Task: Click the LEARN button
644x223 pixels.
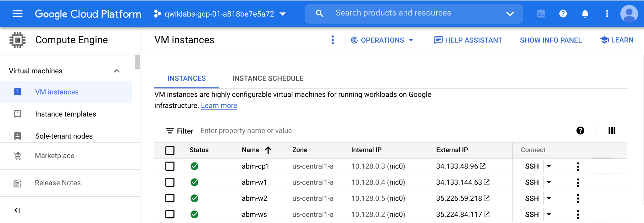Action: coord(617,40)
